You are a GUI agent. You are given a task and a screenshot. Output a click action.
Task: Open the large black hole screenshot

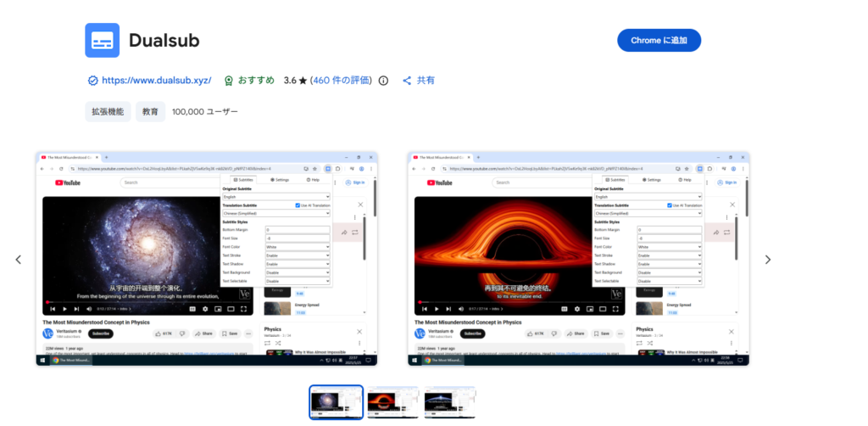click(x=578, y=259)
